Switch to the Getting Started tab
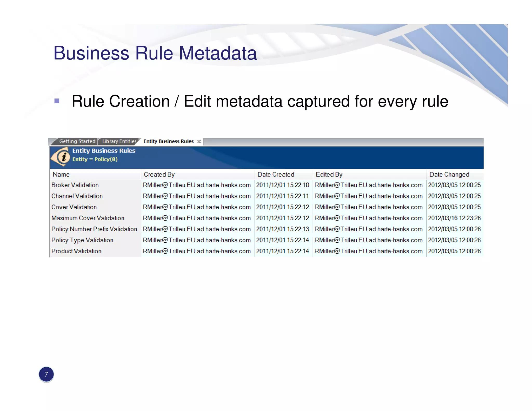 click(x=77, y=141)
